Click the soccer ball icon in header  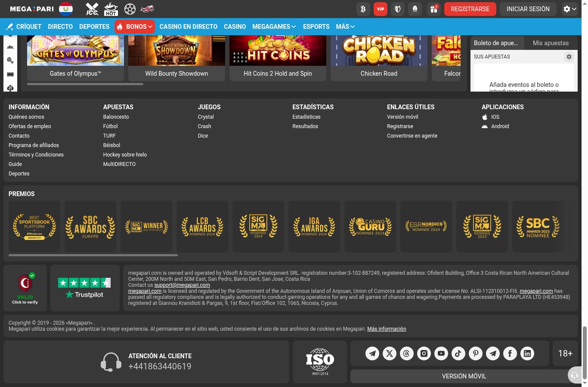click(x=130, y=9)
